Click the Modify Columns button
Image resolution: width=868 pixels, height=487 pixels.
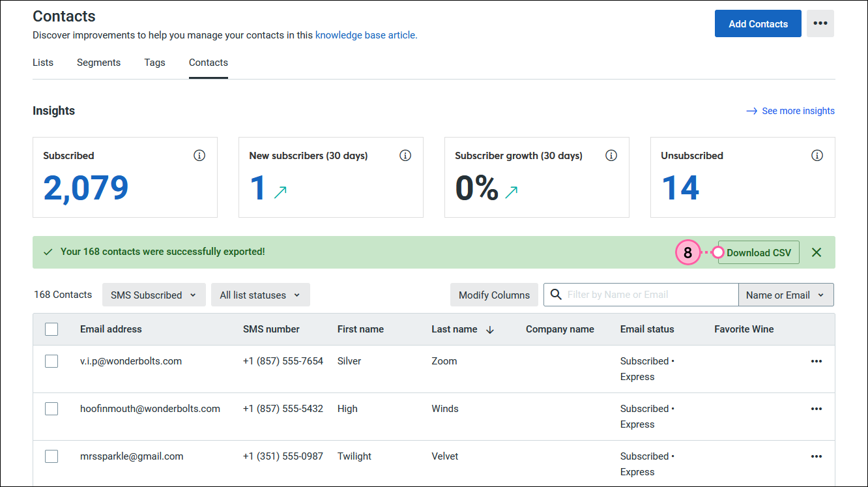click(494, 295)
